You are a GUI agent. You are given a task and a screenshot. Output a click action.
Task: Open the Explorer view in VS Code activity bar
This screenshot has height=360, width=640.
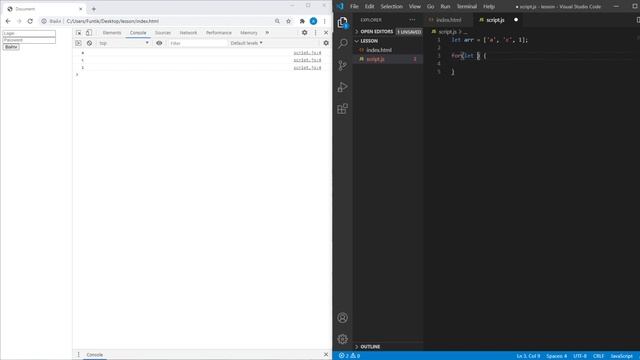(342, 22)
